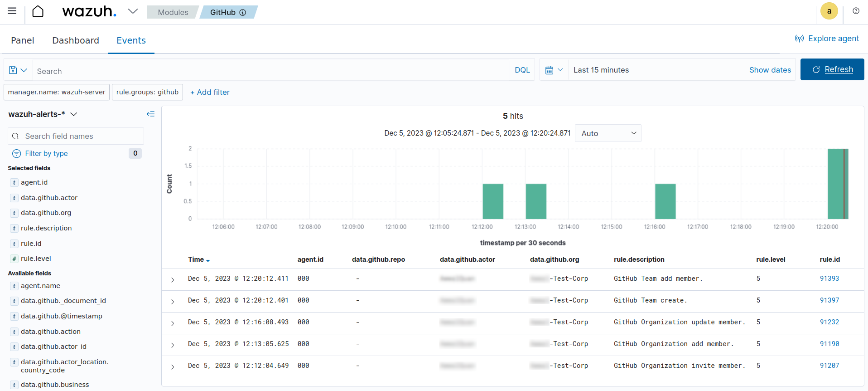Open rule id 91207 link
Screen dimensions: 868x391
829,366
